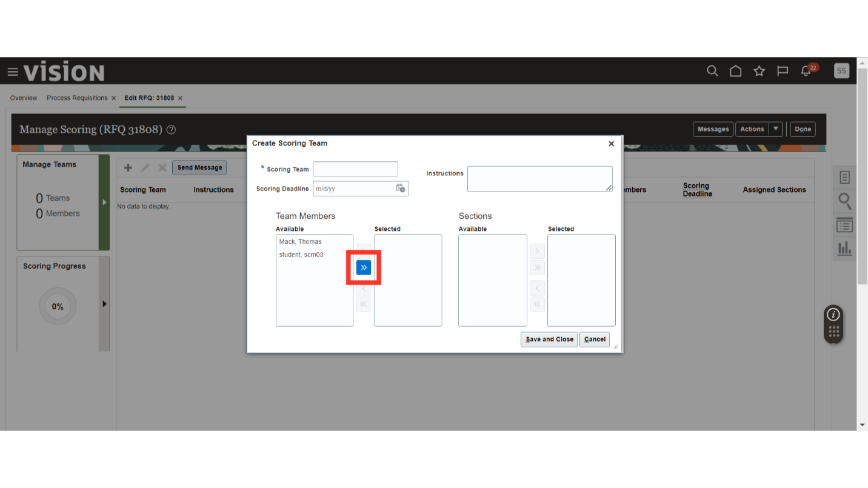Click the Edit pencil icon in toolbar
The image size is (868, 488).
click(145, 167)
